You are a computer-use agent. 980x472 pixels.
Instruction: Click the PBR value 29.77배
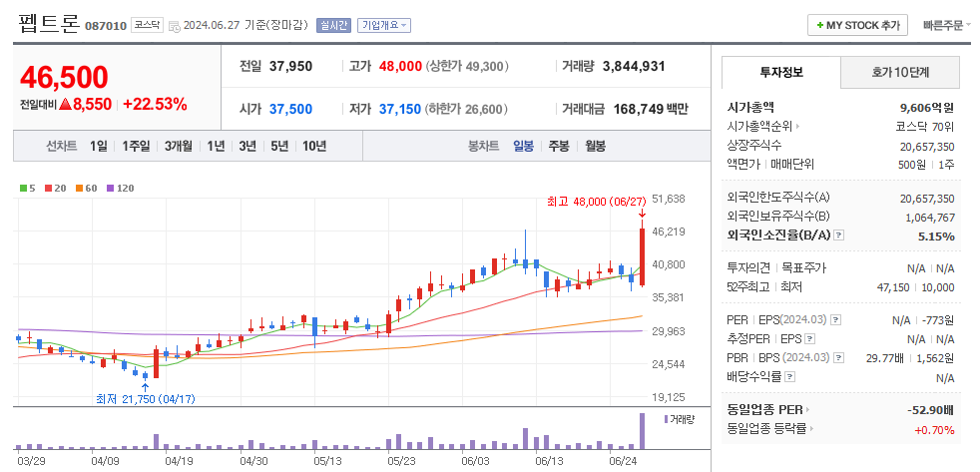885,358
